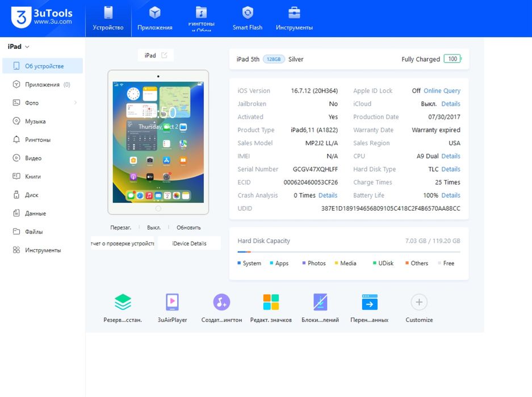Open the Smart Flash tab
Image resolution: width=532 pixels, height=397 pixels.
point(248,18)
